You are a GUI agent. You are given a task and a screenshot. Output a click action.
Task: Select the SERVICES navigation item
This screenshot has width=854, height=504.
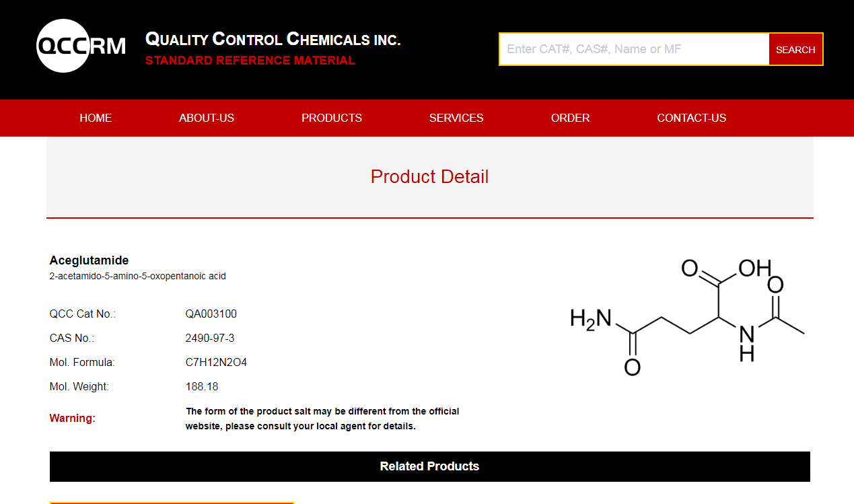pos(456,118)
